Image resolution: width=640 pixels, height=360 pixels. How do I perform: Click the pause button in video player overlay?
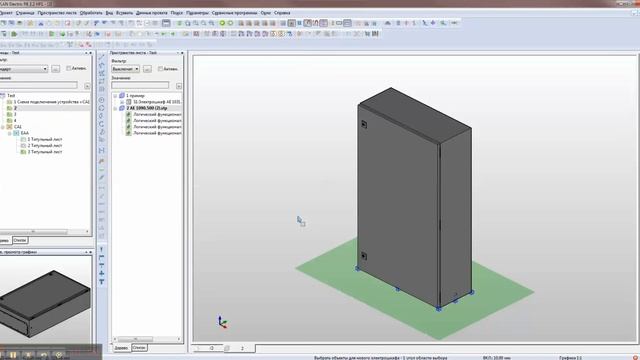click(13, 355)
